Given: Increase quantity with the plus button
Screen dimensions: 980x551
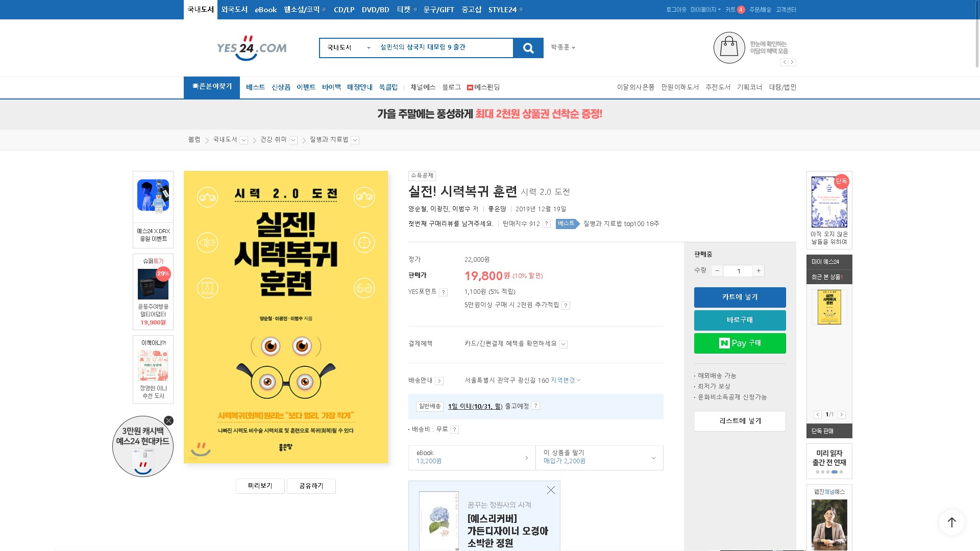Looking at the screenshot, I should pos(758,271).
